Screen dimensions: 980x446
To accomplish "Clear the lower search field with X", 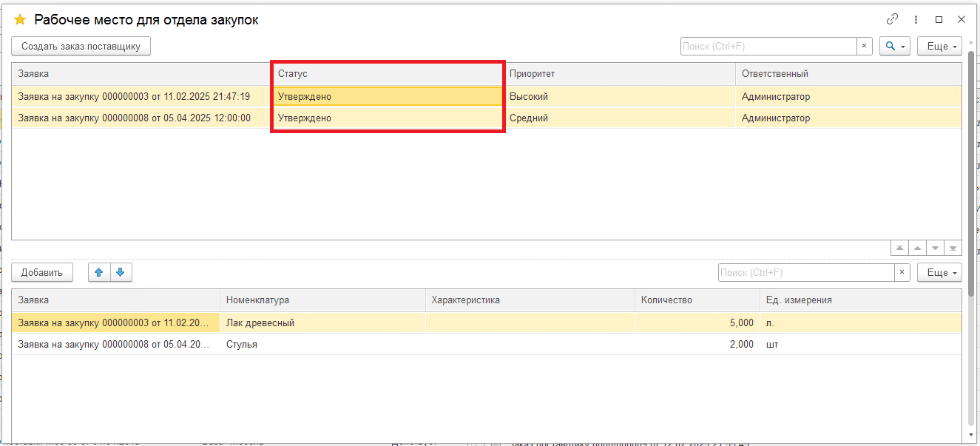I will coord(902,272).
